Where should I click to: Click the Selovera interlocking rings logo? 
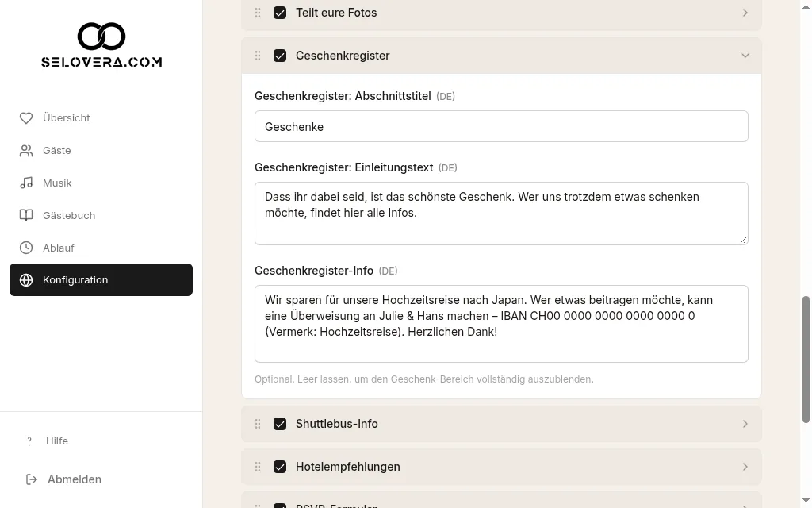[x=101, y=37]
